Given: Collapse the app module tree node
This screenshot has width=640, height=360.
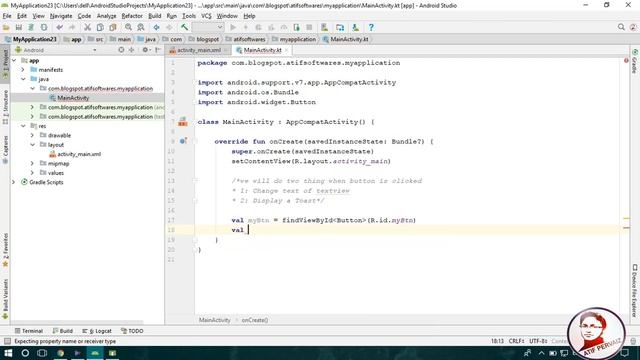Looking at the screenshot, I should pyautogui.click(x=14, y=60).
